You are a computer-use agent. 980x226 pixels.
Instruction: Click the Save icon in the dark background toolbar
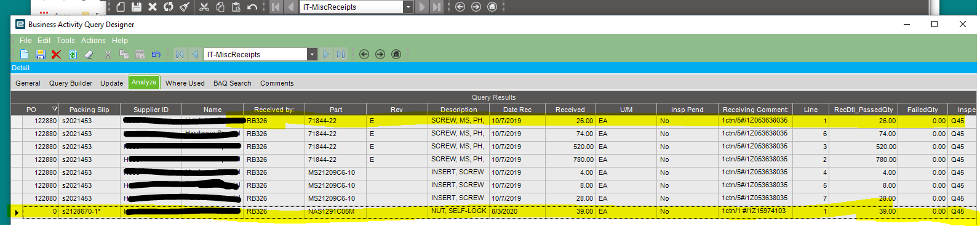(137, 7)
